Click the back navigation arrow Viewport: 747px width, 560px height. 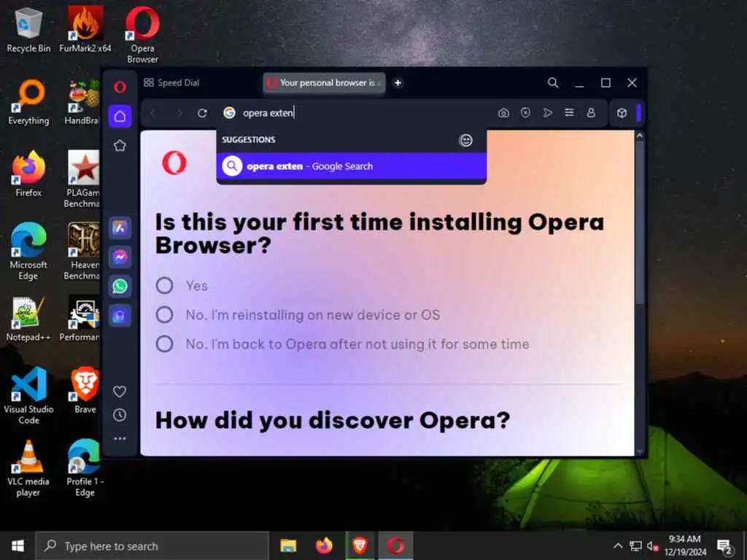[152, 113]
